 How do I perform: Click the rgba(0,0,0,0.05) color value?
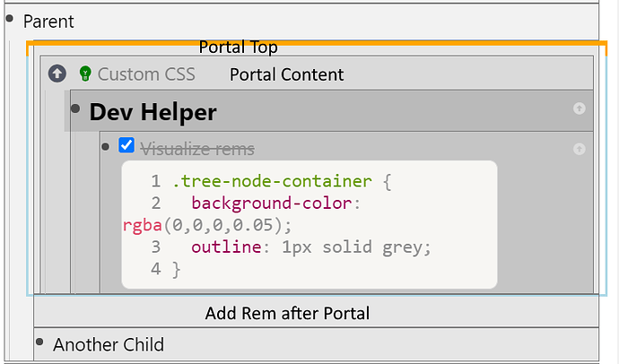(207, 226)
